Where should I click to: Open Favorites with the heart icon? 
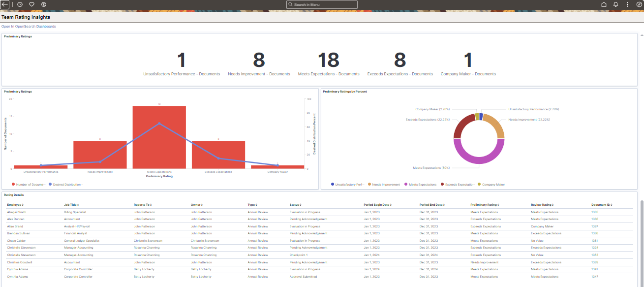(x=31, y=4)
